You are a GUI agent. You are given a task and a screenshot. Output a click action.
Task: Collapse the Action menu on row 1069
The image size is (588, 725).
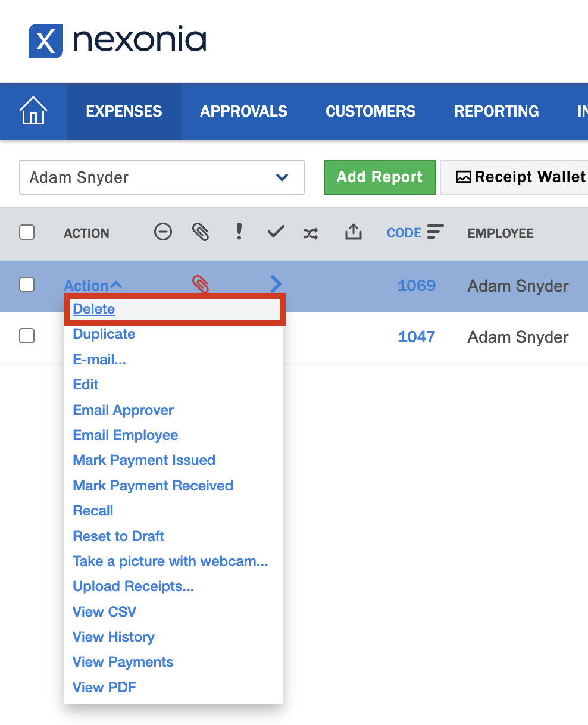pos(93,286)
